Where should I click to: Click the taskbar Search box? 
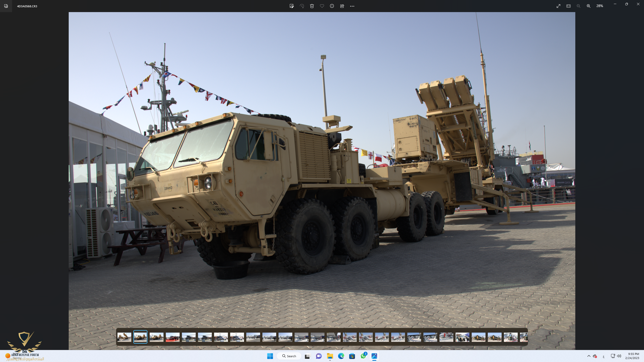[289, 356]
